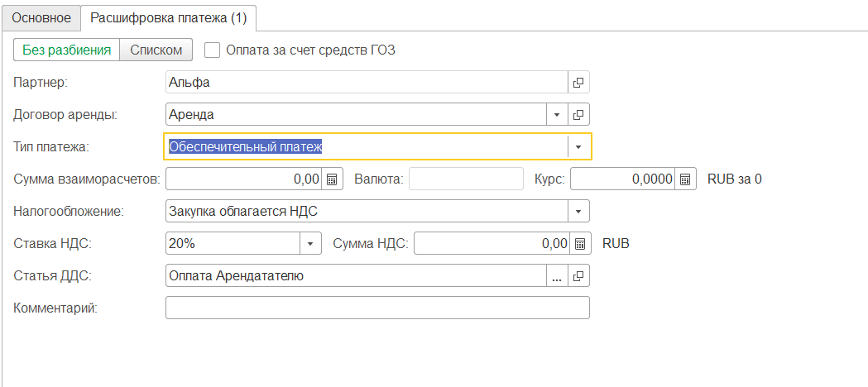Expand the Договор аренды dropdown arrow
This screenshot has height=387, width=868.
[x=557, y=114]
